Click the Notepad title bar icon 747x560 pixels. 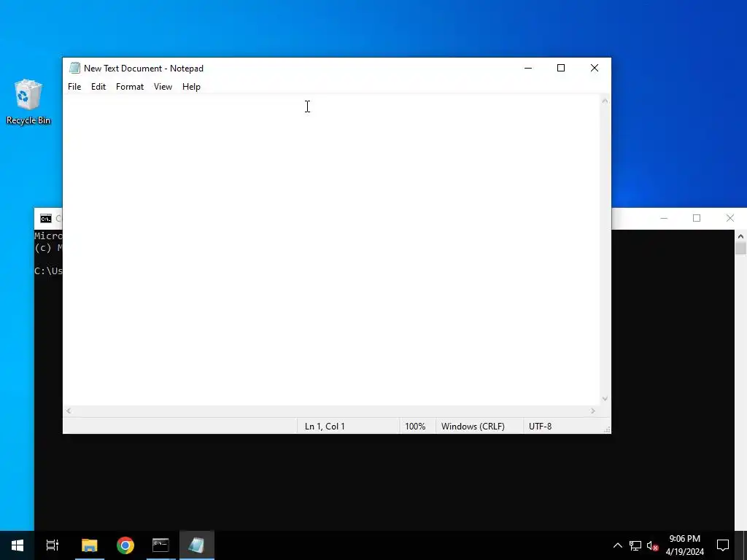74,68
